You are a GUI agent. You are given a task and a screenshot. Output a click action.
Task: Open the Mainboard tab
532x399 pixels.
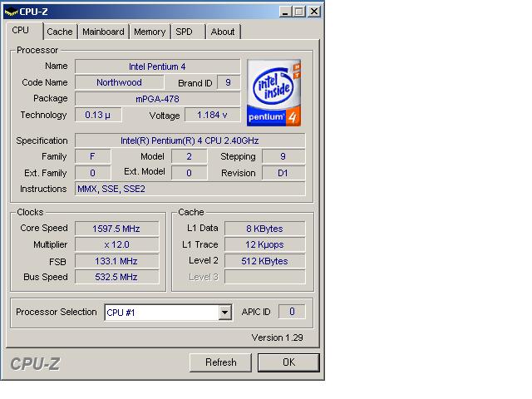point(103,32)
